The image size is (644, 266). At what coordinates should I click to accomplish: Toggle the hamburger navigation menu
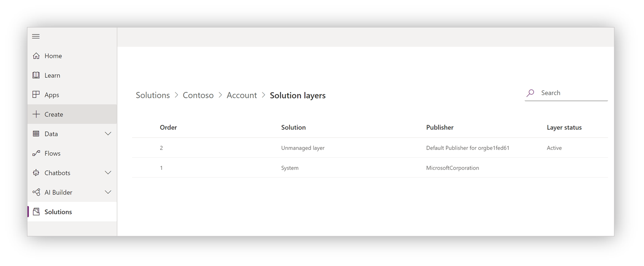(x=36, y=36)
